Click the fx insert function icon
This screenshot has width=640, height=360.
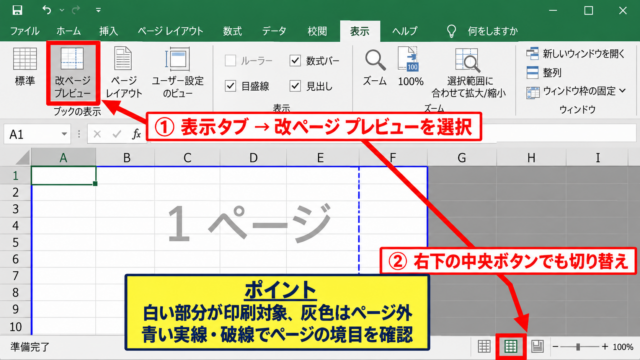(x=136, y=134)
